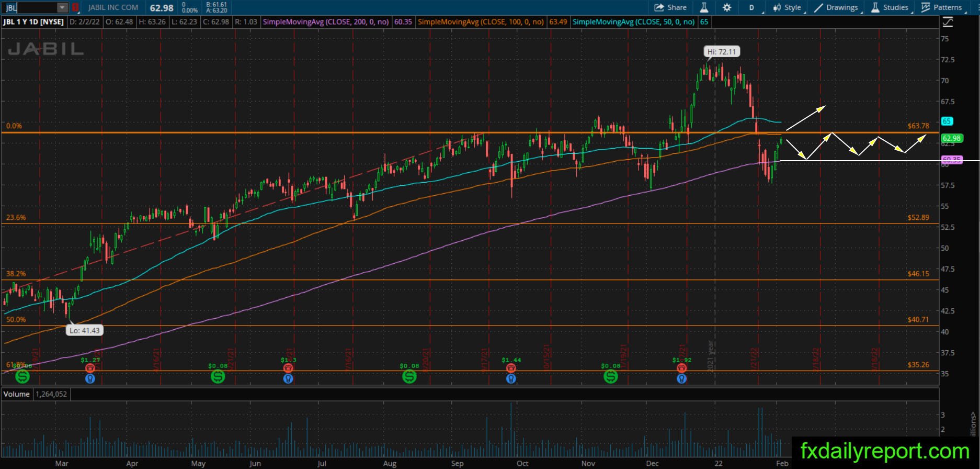Viewport: 980px width, 469px height.
Task: Open the Drawings menu
Action: click(836, 7)
